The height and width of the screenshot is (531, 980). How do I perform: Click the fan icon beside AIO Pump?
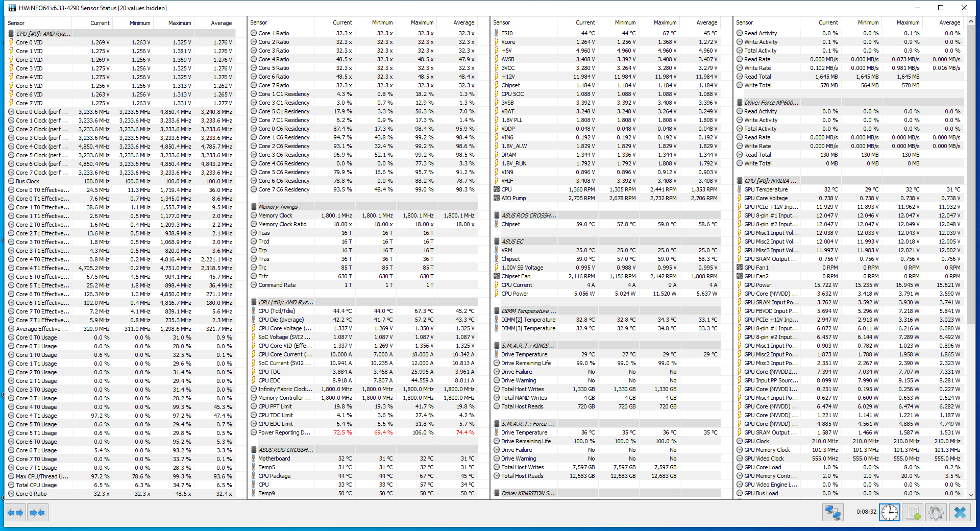497,198
